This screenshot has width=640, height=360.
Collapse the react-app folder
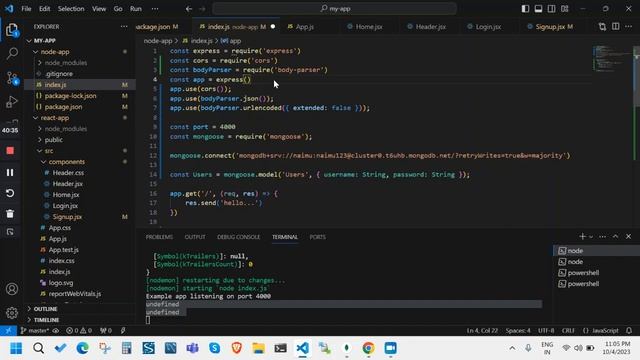tap(80, 118)
